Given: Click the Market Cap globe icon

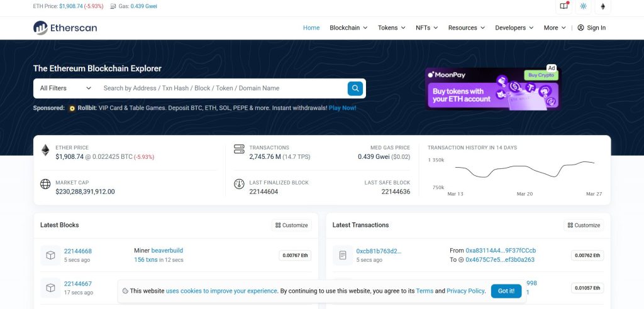Looking at the screenshot, I should pyautogui.click(x=45, y=184).
